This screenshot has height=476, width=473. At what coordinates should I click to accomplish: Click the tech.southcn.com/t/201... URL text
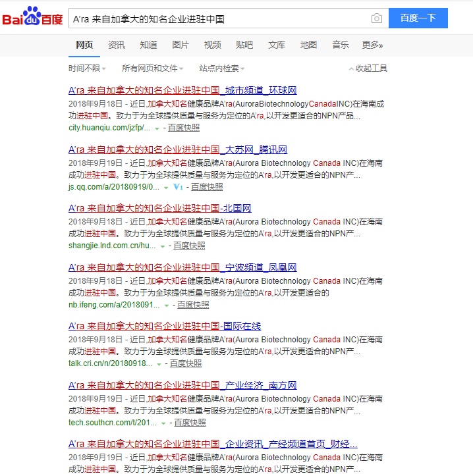coord(113,423)
